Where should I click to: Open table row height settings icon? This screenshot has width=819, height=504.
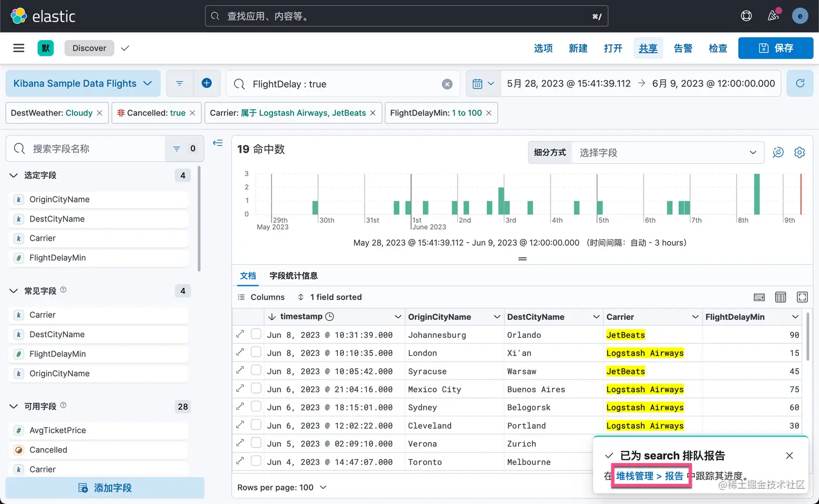781,297
